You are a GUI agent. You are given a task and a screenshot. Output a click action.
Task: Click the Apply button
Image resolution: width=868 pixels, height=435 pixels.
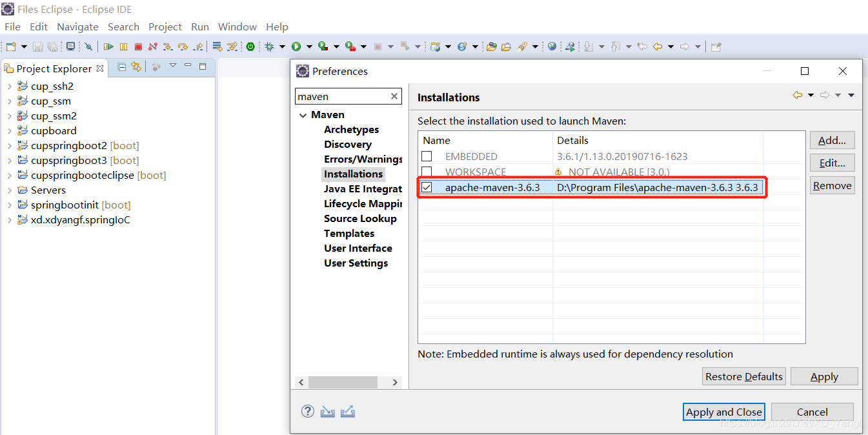point(824,376)
